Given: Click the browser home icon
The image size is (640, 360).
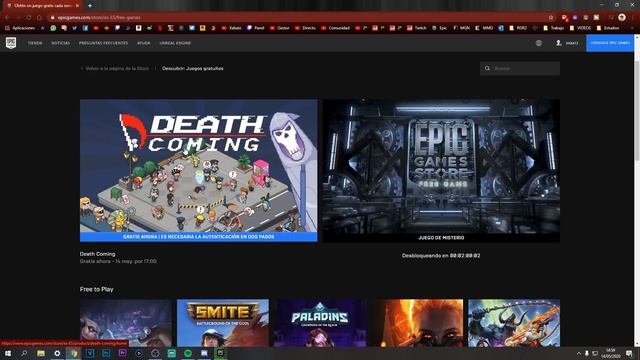Looking at the screenshot, I should point(40,18).
